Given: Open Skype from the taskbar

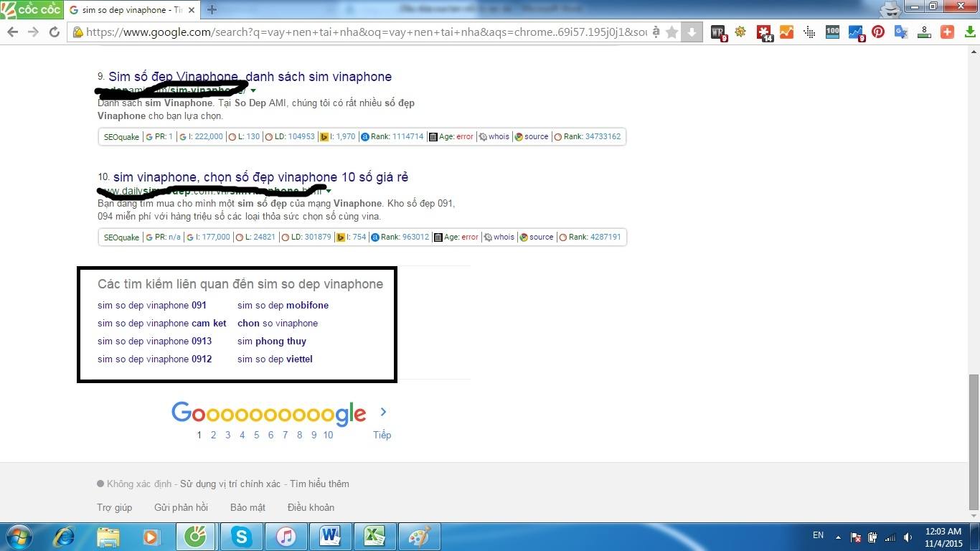Looking at the screenshot, I should tap(241, 537).
